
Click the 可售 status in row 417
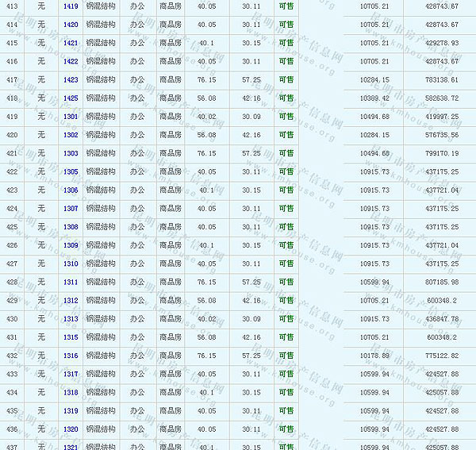point(286,79)
